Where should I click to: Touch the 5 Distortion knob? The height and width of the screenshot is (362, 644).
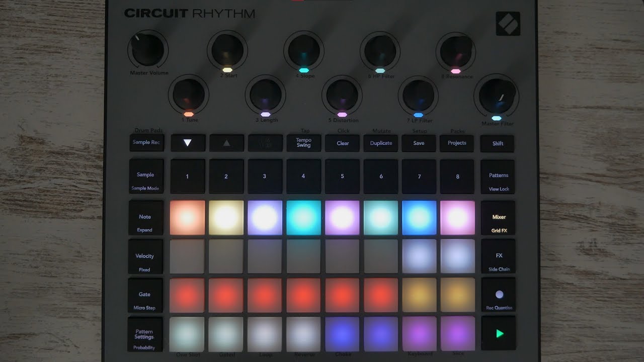coord(342,94)
